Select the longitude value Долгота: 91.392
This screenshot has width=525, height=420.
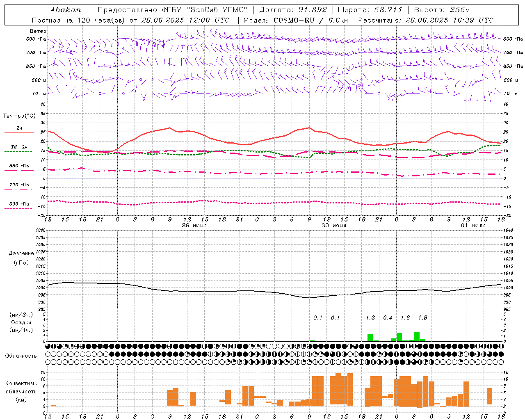[x=293, y=10]
